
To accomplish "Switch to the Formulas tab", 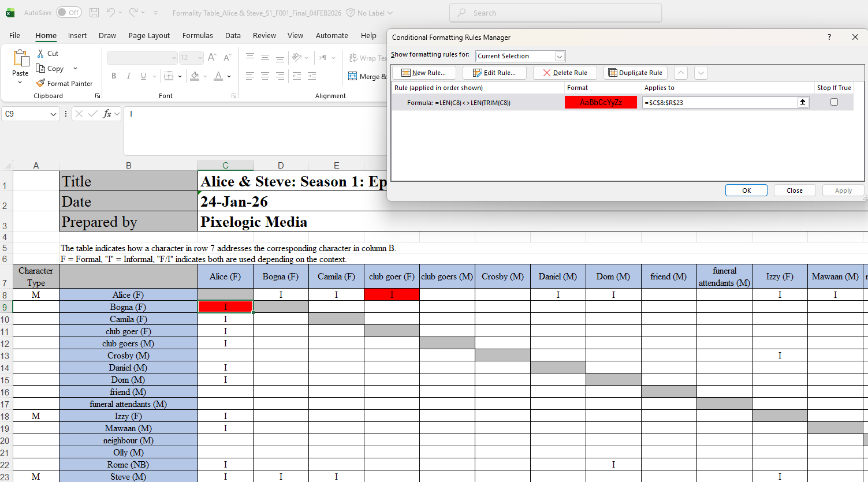I will point(198,35).
